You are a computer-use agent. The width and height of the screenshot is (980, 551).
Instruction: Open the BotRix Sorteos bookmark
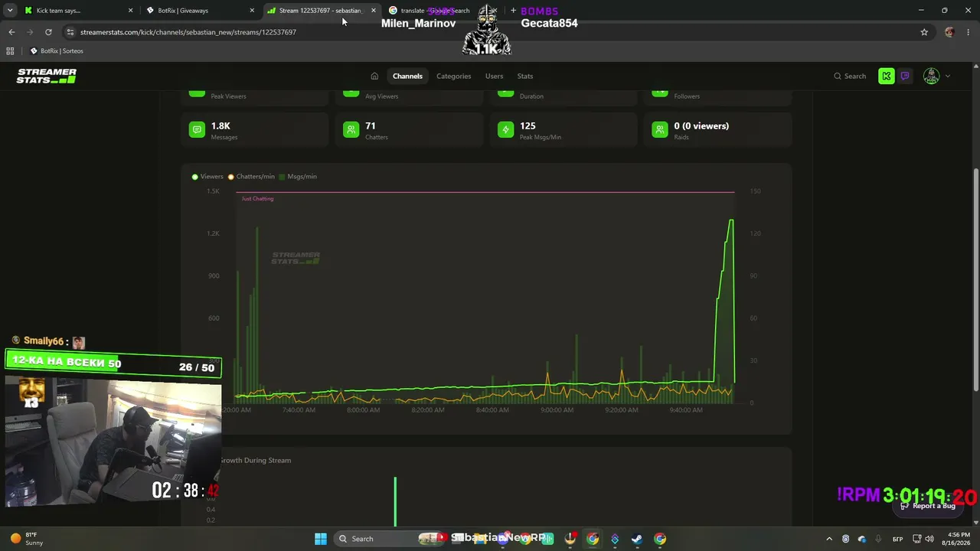click(x=57, y=51)
